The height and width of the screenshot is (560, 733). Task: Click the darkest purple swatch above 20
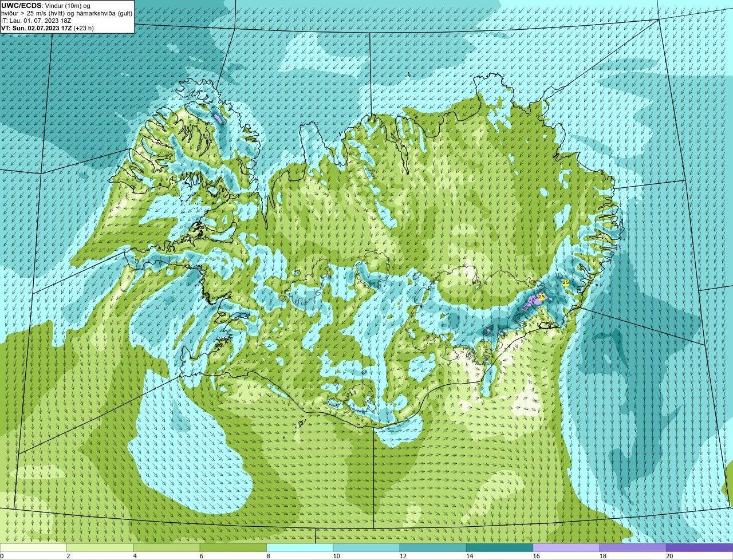(700, 548)
